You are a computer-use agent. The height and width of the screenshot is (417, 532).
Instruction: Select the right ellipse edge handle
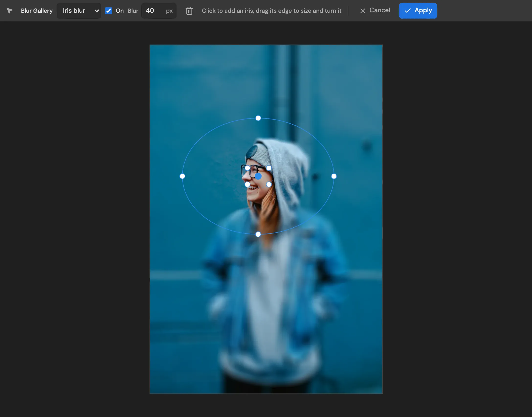(x=334, y=176)
